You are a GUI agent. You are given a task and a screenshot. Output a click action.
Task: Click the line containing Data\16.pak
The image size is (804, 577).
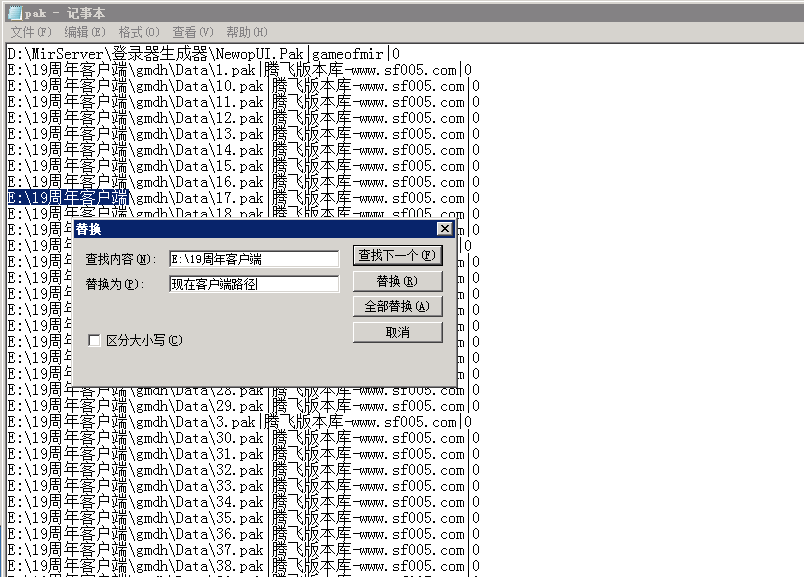(x=244, y=182)
